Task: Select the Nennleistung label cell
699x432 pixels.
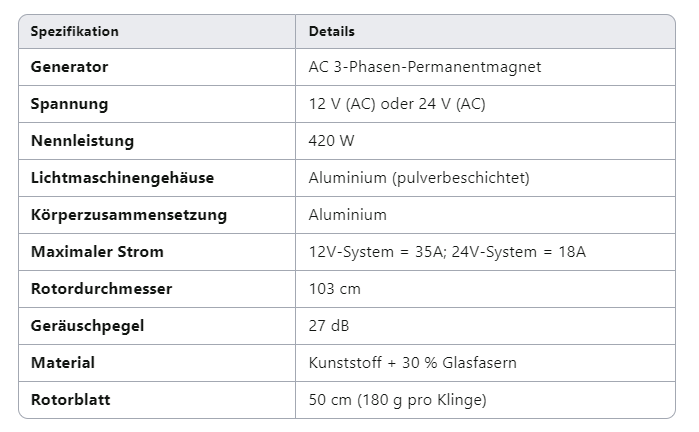Action: point(82,141)
